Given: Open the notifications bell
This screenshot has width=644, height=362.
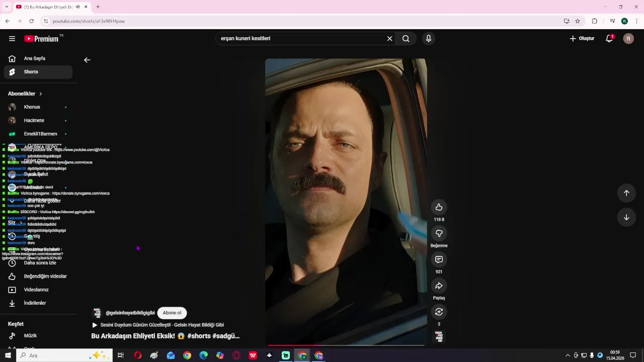Looking at the screenshot, I should (609, 39).
